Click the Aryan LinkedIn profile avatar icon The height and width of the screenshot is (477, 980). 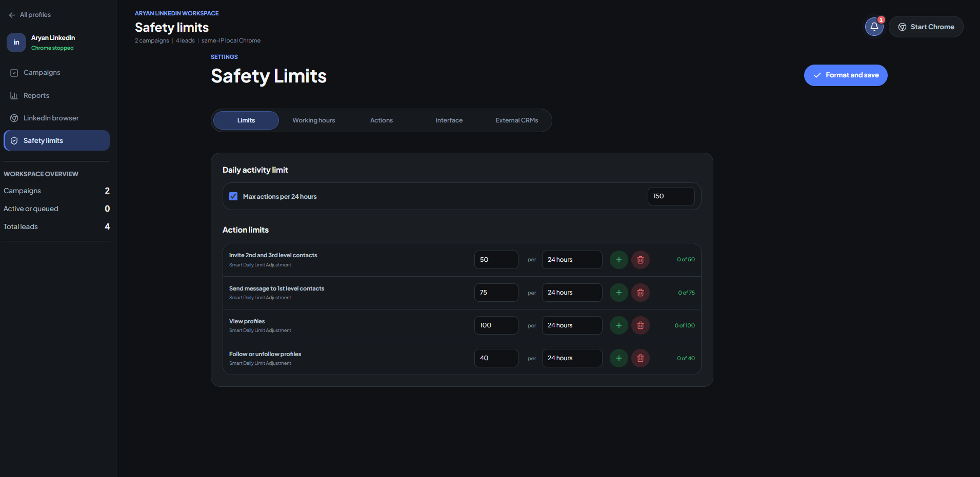[16, 43]
